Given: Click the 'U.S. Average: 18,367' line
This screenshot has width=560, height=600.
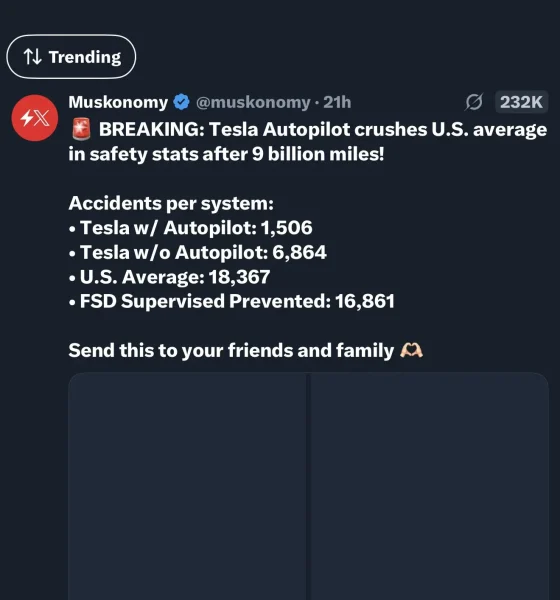Looking at the screenshot, I should [x=170, y=277].
